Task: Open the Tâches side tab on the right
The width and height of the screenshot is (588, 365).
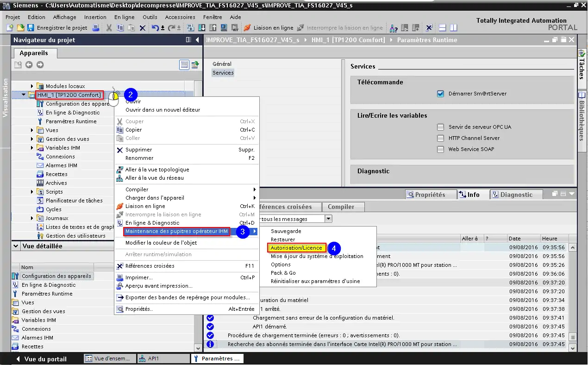Action: pyautogui.click(x=582, y=66)
